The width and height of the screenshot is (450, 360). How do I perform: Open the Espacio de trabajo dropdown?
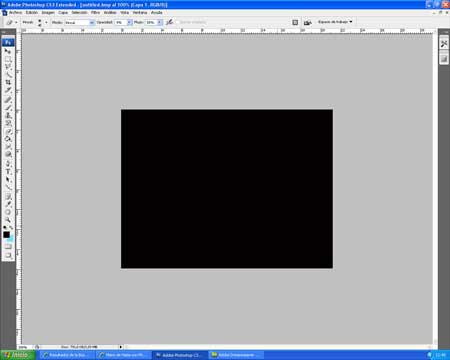pyautogui.click(x=335, y=22)
